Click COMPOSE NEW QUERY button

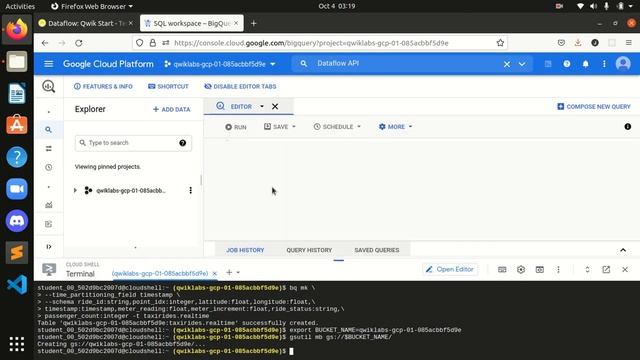click(594, 107)
